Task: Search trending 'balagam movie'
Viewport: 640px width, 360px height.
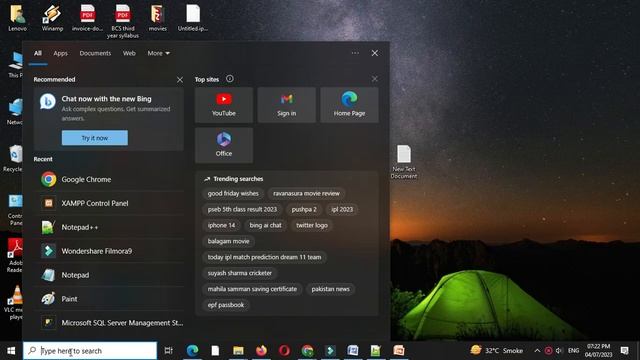Action: pyautogui.click(x=229, y=241)
